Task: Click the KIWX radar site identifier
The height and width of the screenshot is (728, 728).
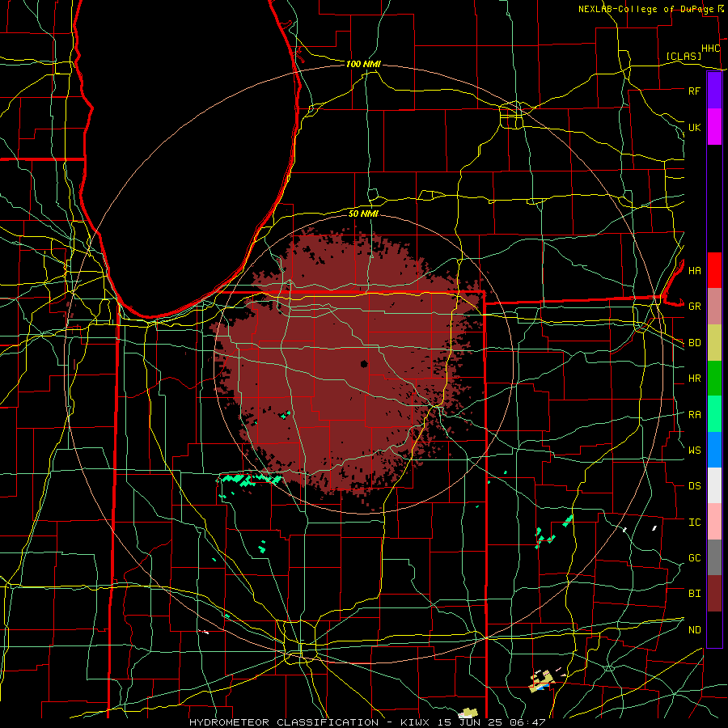Action: point(416,722)
